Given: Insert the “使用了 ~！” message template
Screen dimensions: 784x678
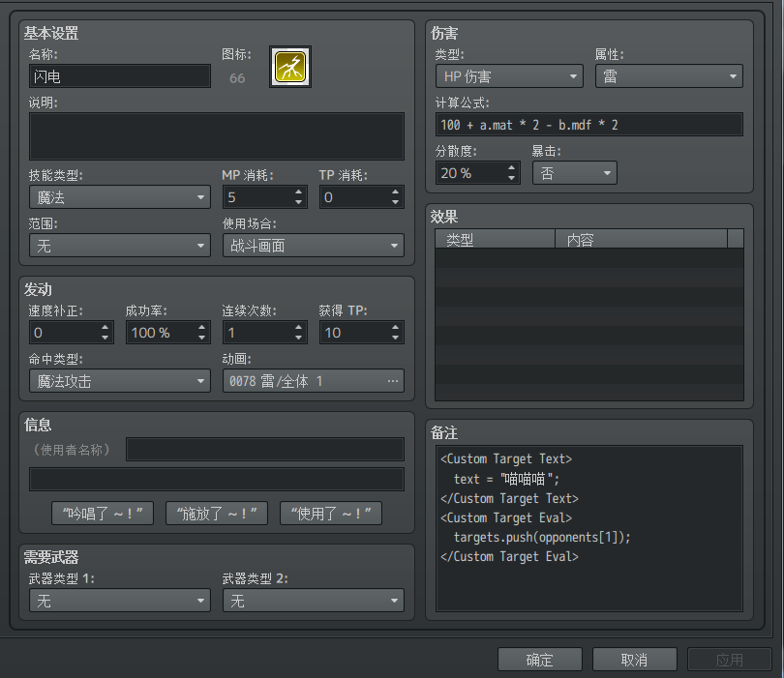Looking at the screenshot, I should coord(331,514).
